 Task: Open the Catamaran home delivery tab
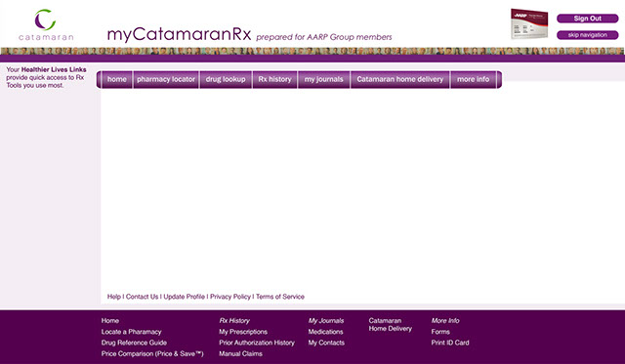(399, 79)
